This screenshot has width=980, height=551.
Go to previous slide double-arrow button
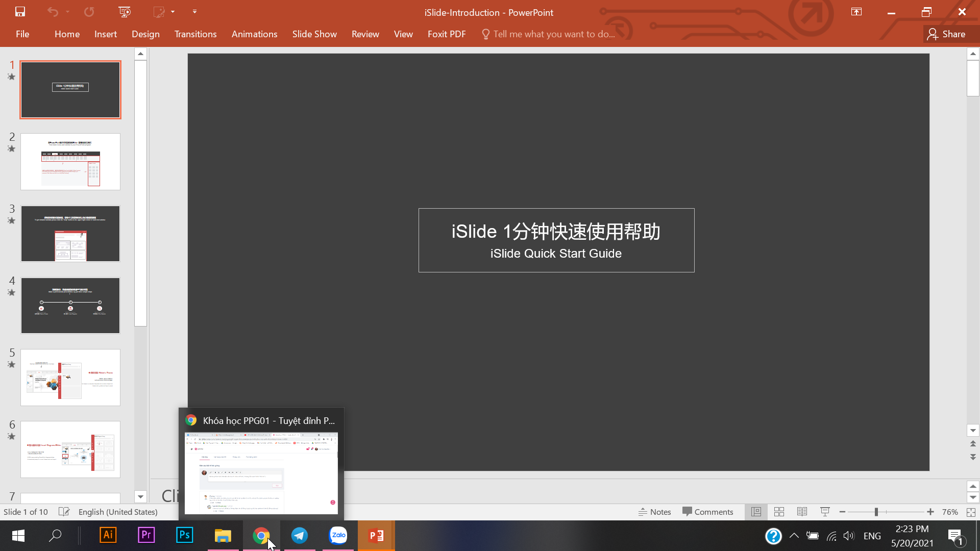click(x=973, y=444)
